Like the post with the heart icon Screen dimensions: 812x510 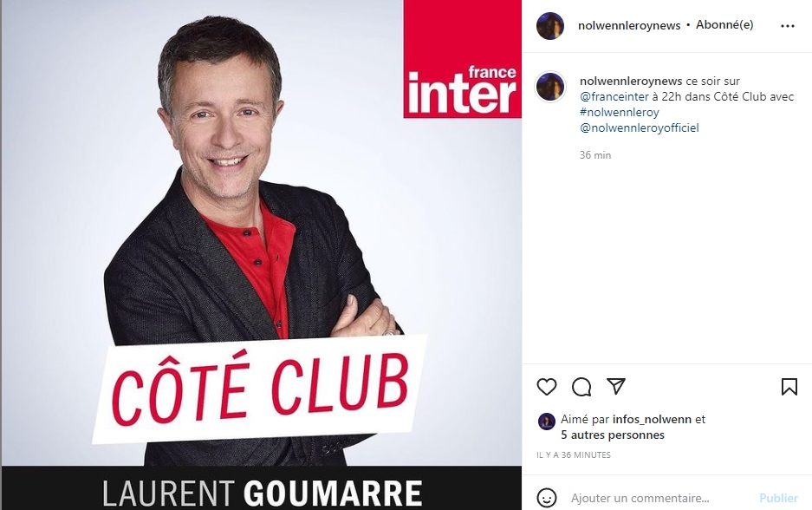[x=546, y=387]
